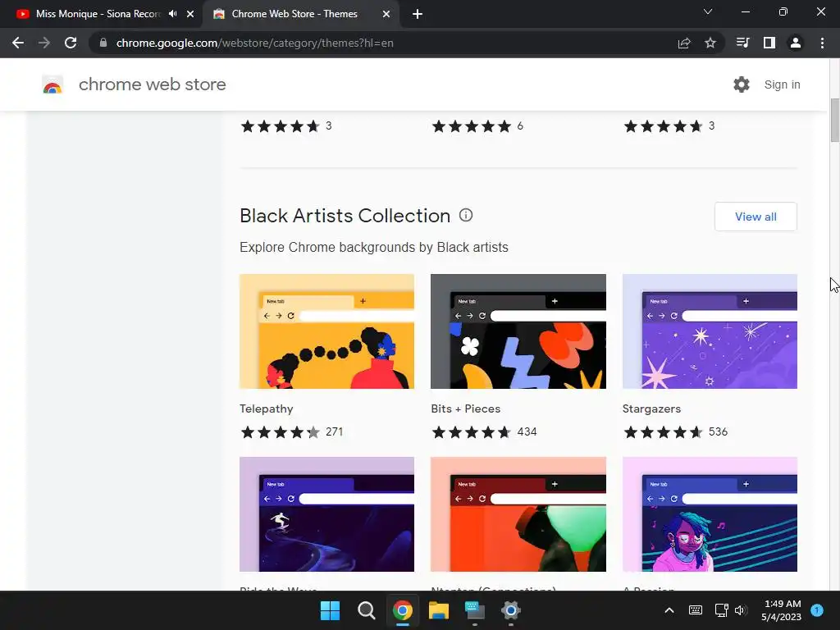Image resolution: width=840 pixels, height=630 pixels.
Task: Click the page vertical scrollbar thumb
Action: tap(834, 121)
